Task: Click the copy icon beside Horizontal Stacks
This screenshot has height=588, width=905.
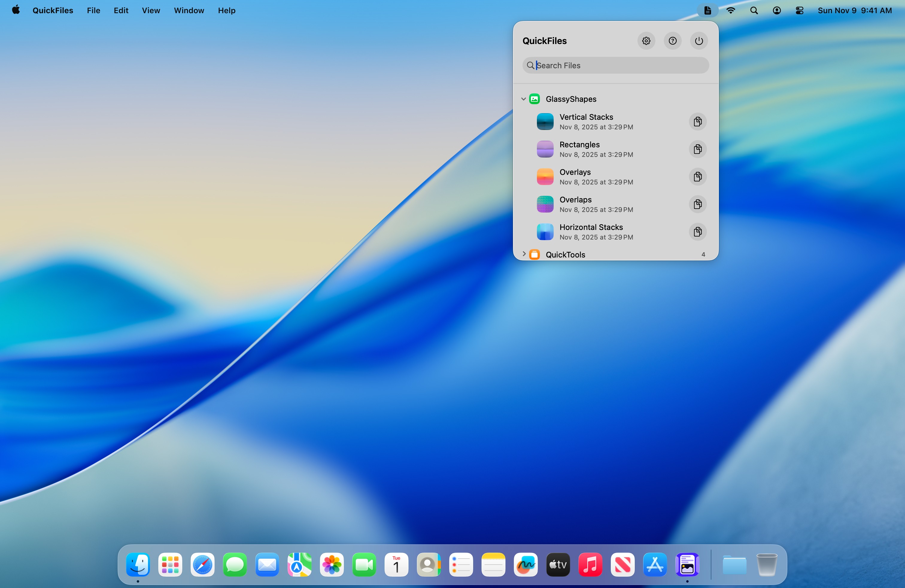Action: (697, 232)
